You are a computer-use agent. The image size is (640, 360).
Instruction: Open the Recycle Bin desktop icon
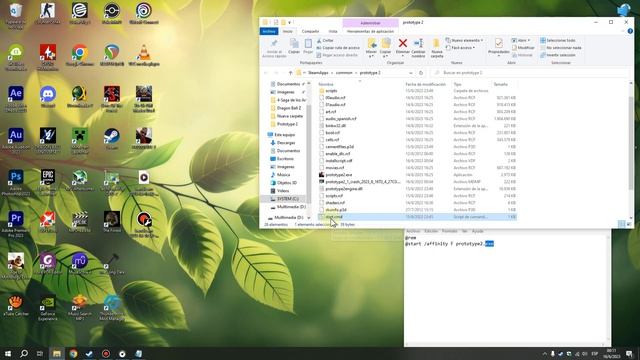16,16
